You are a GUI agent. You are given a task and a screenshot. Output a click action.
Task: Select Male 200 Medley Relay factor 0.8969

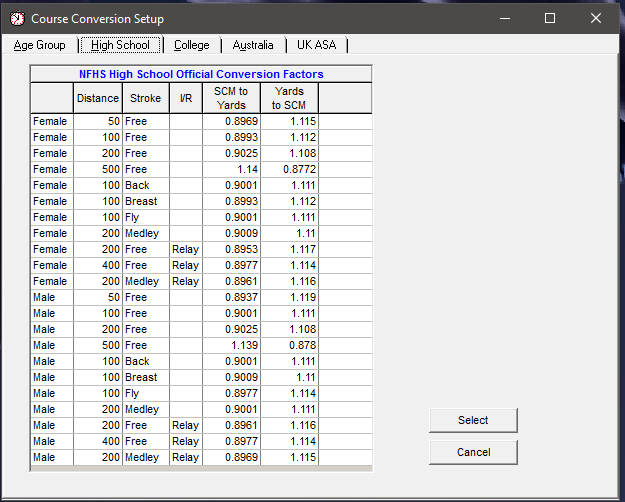(x=231, y=457)
